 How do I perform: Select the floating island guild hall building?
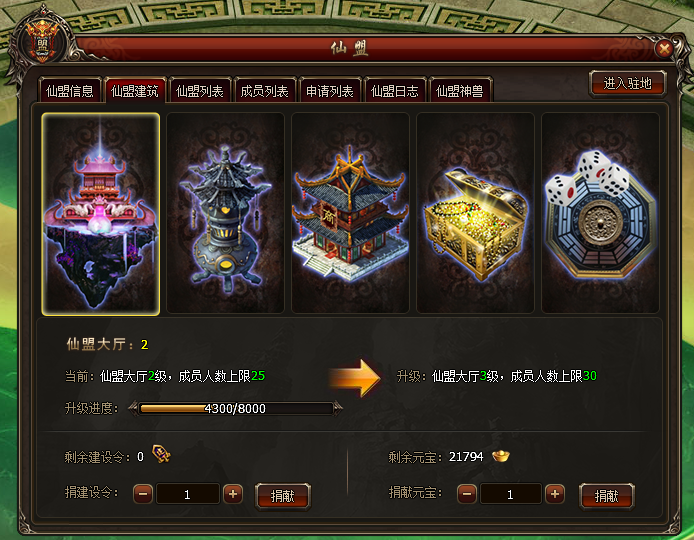point(100,214)
